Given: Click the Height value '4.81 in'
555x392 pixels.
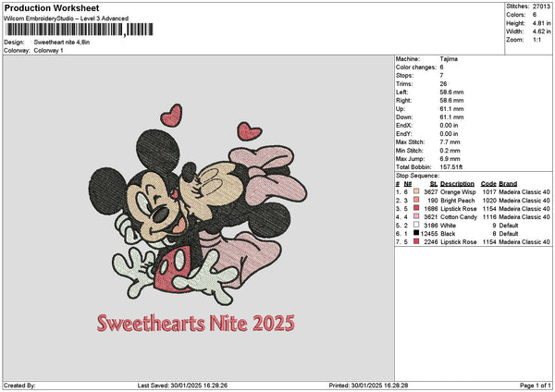Looking at the screenshot, I should [x=542, y=23].
